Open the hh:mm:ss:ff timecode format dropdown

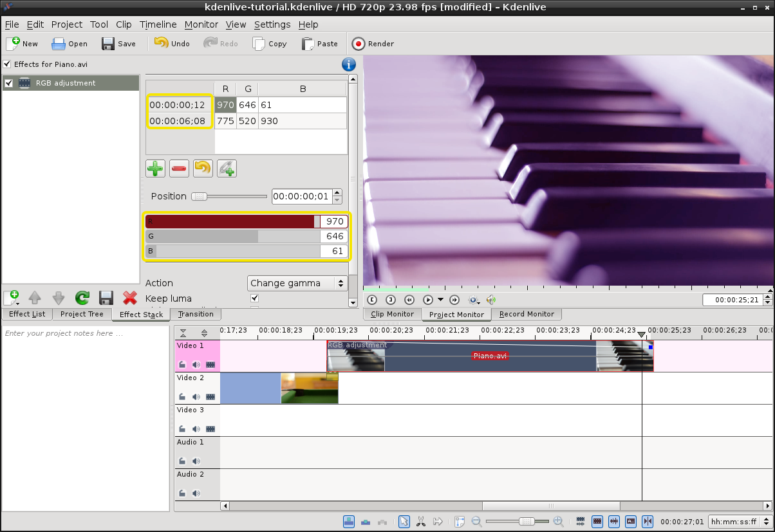[740, 522]
